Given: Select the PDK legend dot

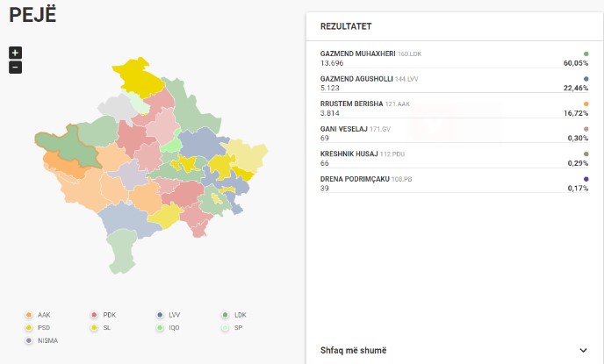Looking at the screenshot, I should click(94, 315).
